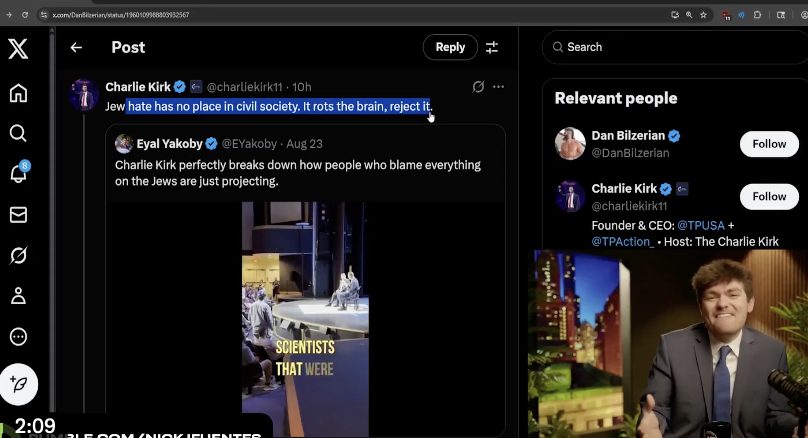Open Messages envelope icon
Image resolution: width=808 pixels, height=438 pixels.
click(18, 214)
